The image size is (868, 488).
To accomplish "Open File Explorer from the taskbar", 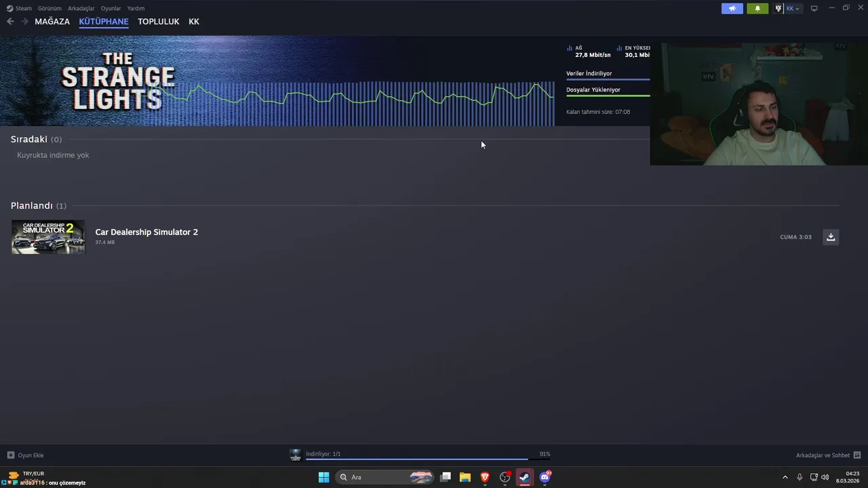I will pyautogui.click(x=465, y=477).
